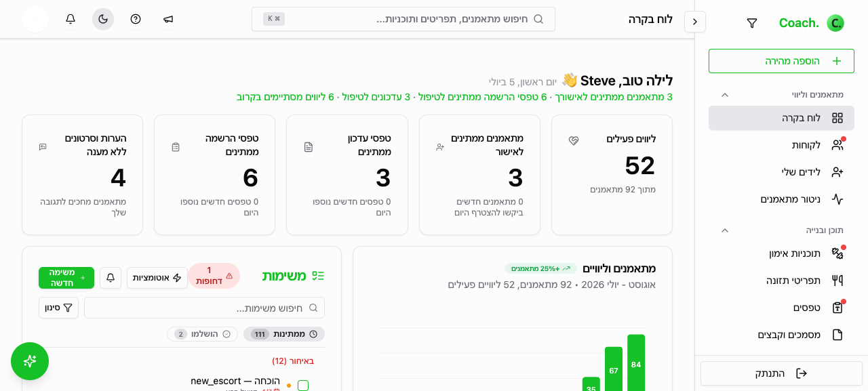868x391 pixels.
Task: Open תפריטי תזונה in sidebar
Action: point(781,281)
